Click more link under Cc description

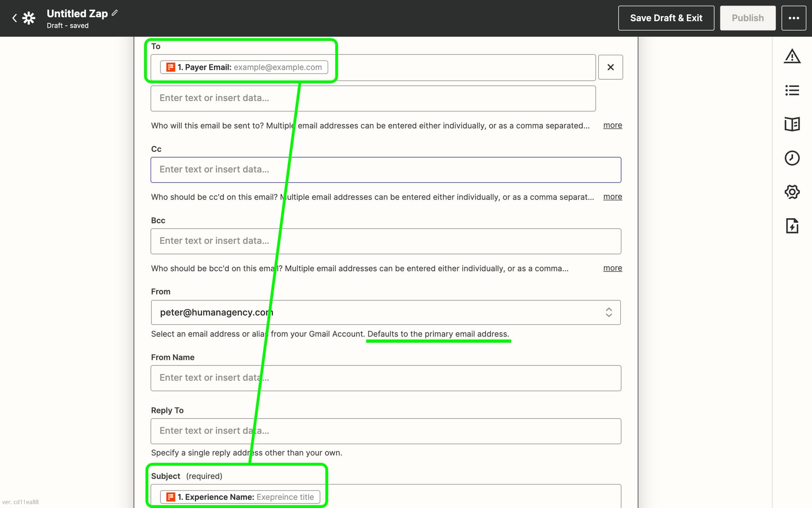612,197
